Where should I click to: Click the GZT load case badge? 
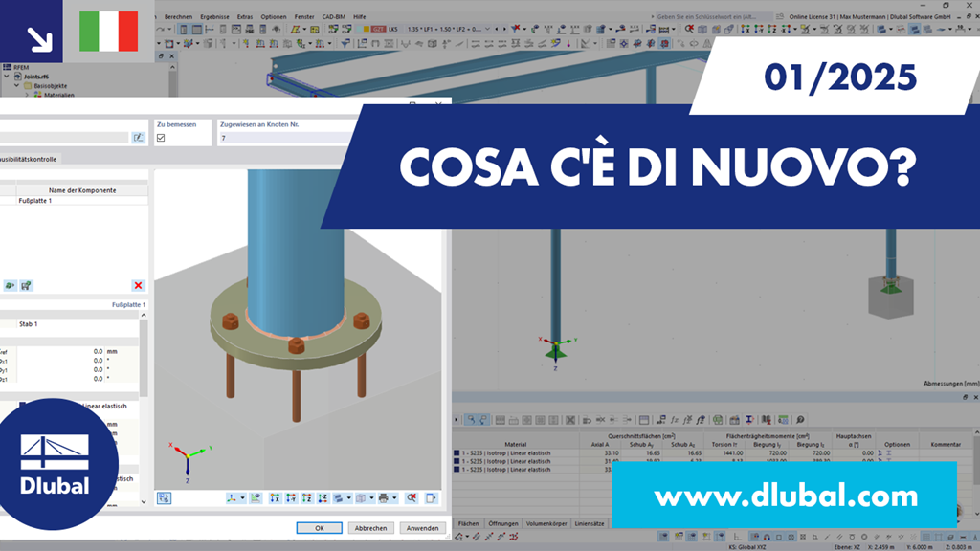coord(378,29)
